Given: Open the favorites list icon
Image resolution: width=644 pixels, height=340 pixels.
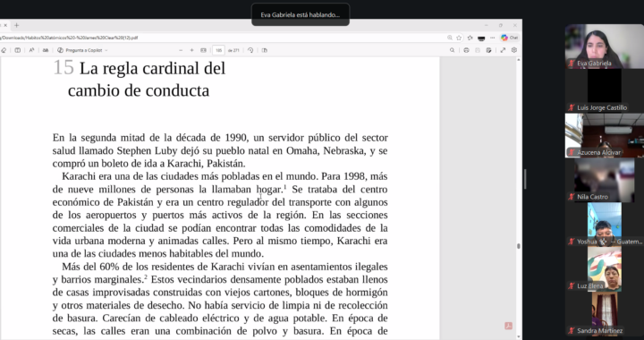Looking at the screenshot, I should (x=470, y=38).
